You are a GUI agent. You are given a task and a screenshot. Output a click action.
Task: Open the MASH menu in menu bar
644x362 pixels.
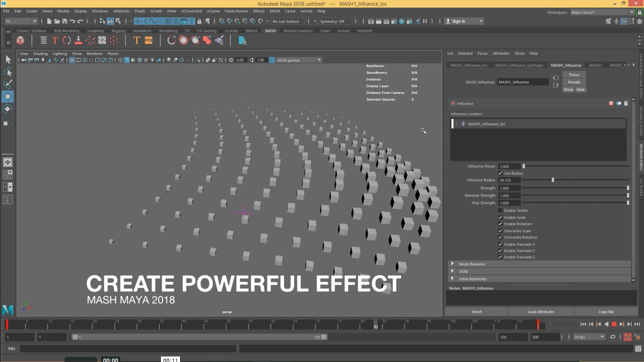274,11
